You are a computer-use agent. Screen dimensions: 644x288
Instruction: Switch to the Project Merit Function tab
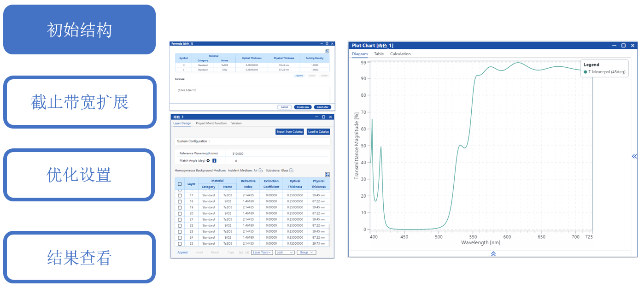tap(211, 123)
